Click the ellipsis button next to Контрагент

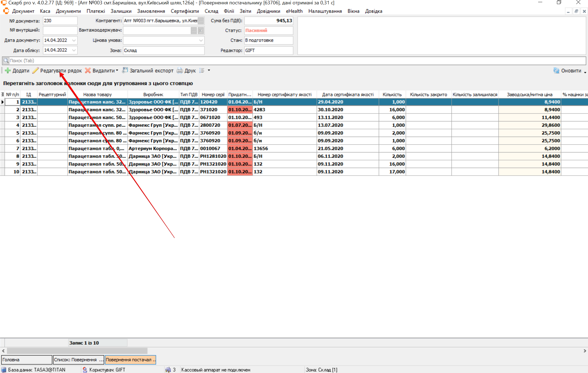pos(201,21)
